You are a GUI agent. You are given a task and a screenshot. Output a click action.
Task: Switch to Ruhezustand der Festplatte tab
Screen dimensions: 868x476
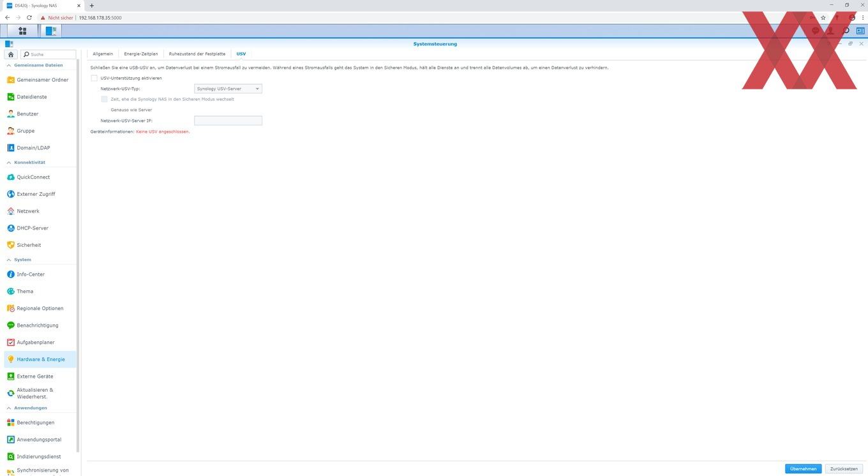[x=197, y=54]
